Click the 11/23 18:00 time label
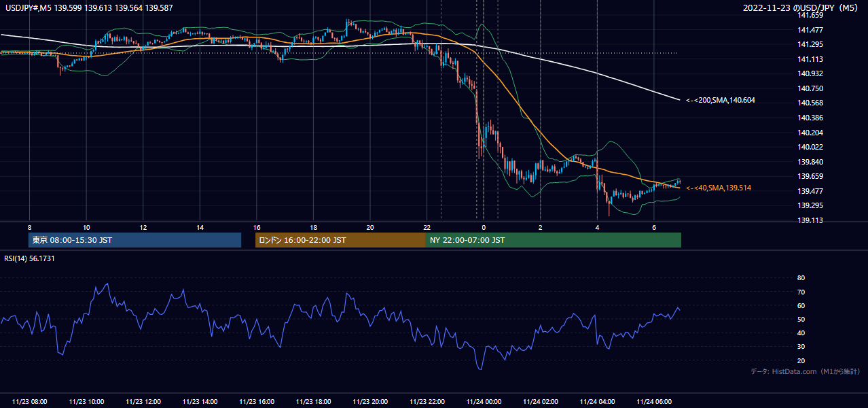The width and height of the screenshot is (868, 408). coord(313,402)
